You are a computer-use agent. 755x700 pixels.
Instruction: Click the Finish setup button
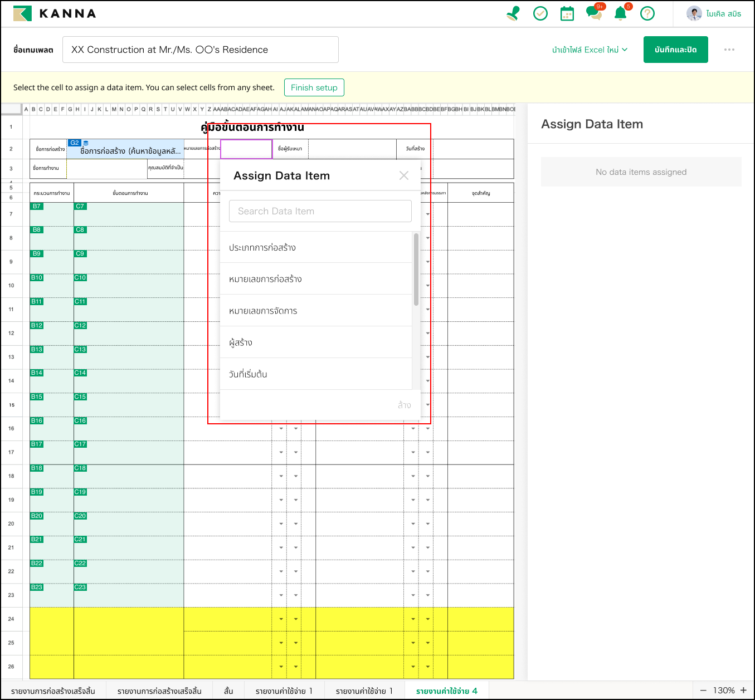314,87
